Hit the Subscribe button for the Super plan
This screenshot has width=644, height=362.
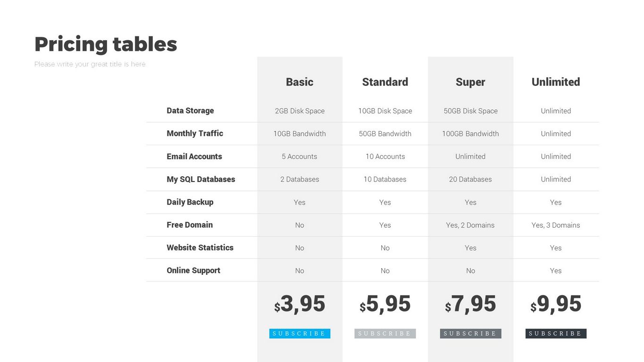point(470,334)
